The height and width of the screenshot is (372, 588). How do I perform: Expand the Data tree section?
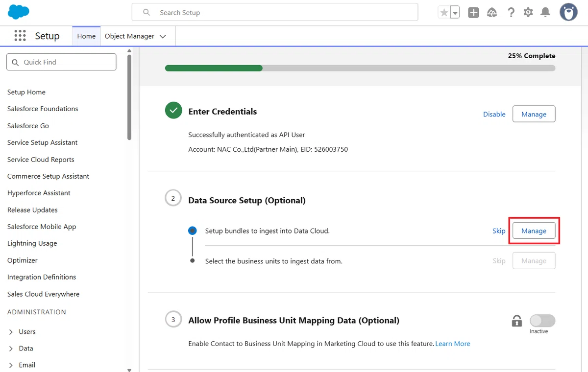point(11,349)
